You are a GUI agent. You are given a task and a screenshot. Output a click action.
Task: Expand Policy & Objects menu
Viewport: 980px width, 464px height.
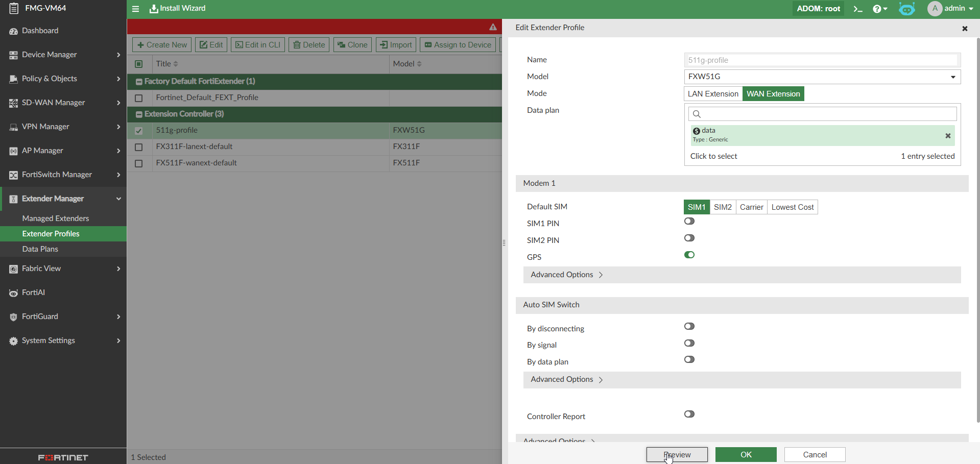pyautogui.click(x=63, y=79)
